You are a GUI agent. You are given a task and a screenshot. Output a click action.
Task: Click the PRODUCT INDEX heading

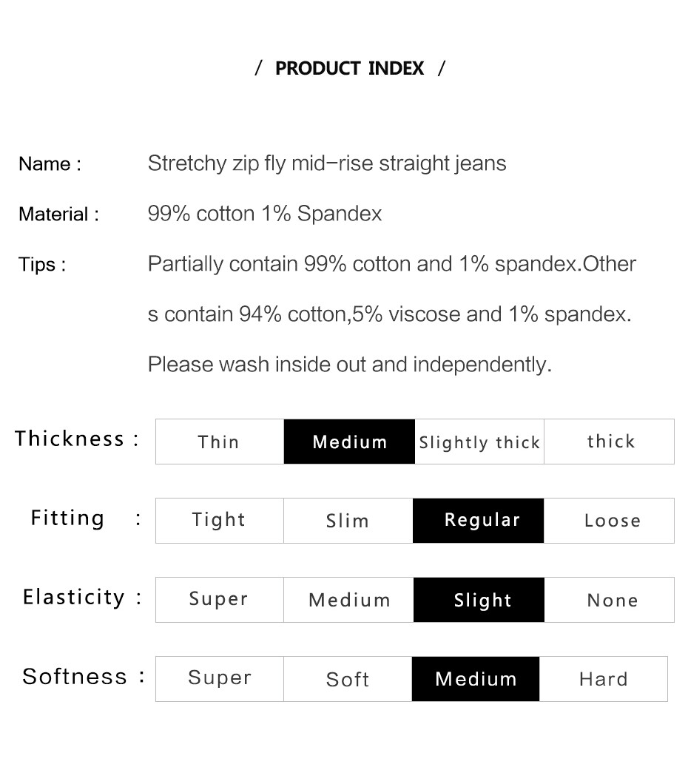[x=349, y=68]
